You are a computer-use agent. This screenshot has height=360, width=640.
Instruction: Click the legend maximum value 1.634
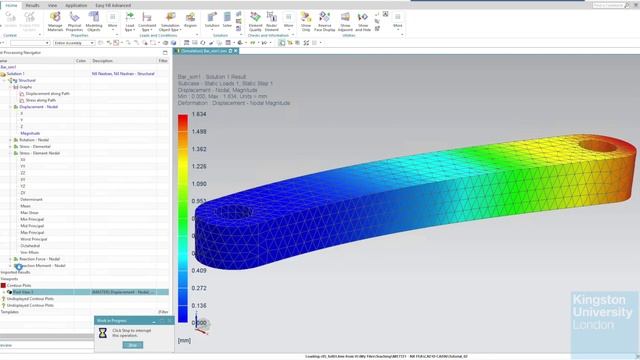pyautogui.click(x=199, y=114)
